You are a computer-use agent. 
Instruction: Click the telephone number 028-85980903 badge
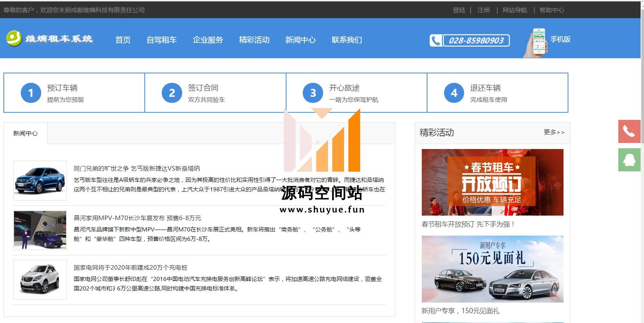(470, 40)
